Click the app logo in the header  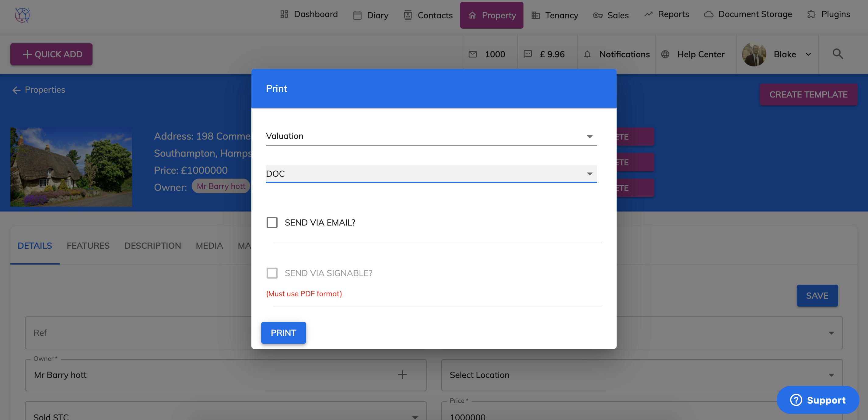[22, 15]
